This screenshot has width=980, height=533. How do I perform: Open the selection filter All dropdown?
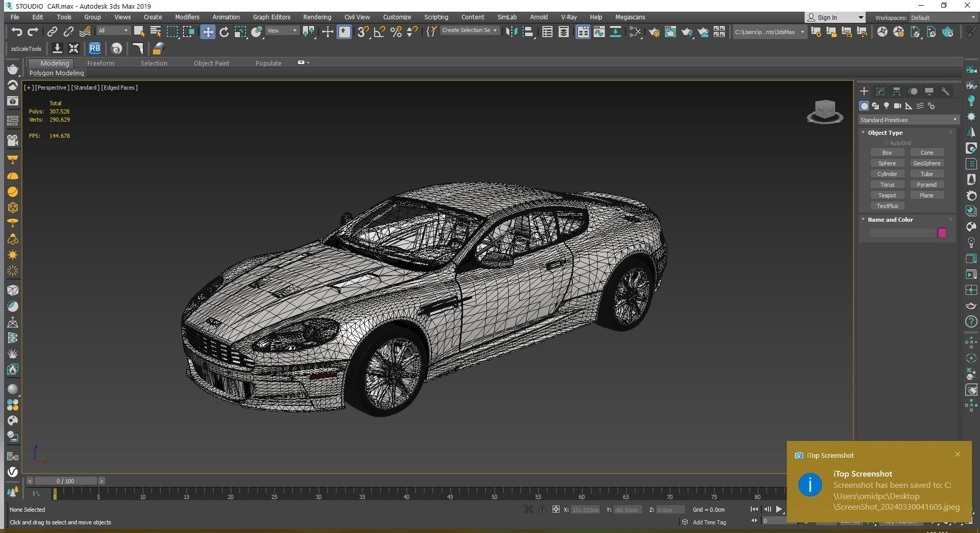coord(113,31)
